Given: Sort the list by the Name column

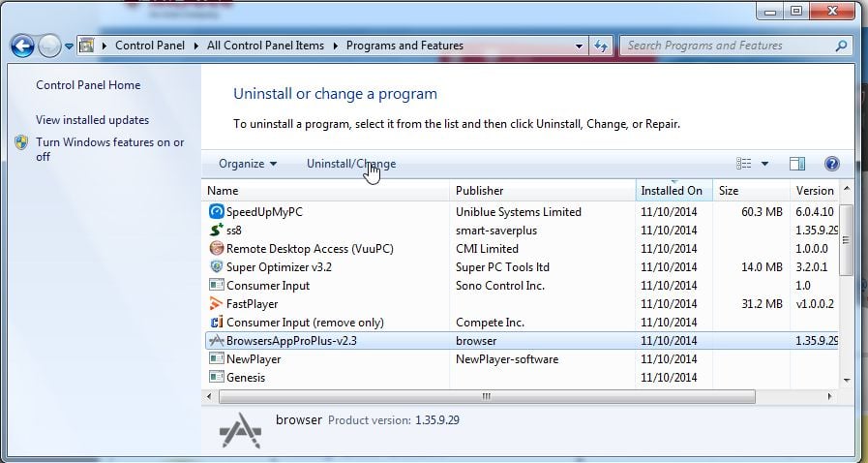Looking at the screenshot, I should (x=326, y=191).
